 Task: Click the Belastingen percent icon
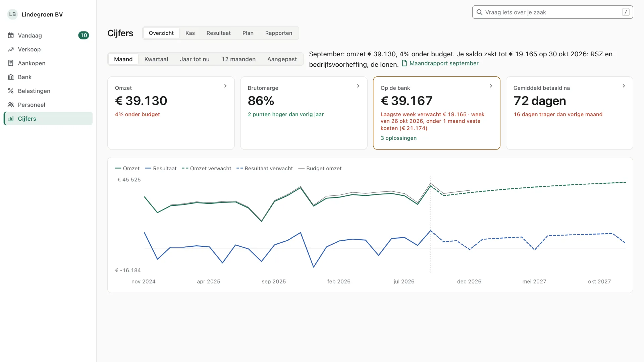11,91
